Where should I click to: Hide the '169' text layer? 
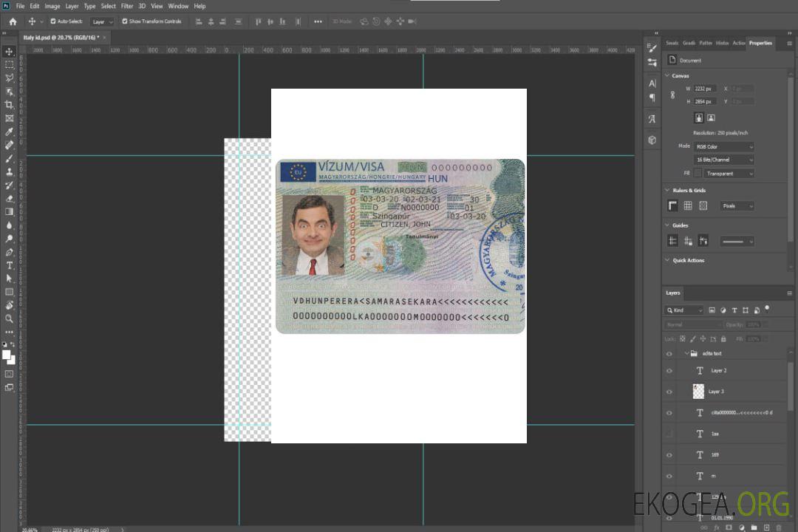(669, 456)
